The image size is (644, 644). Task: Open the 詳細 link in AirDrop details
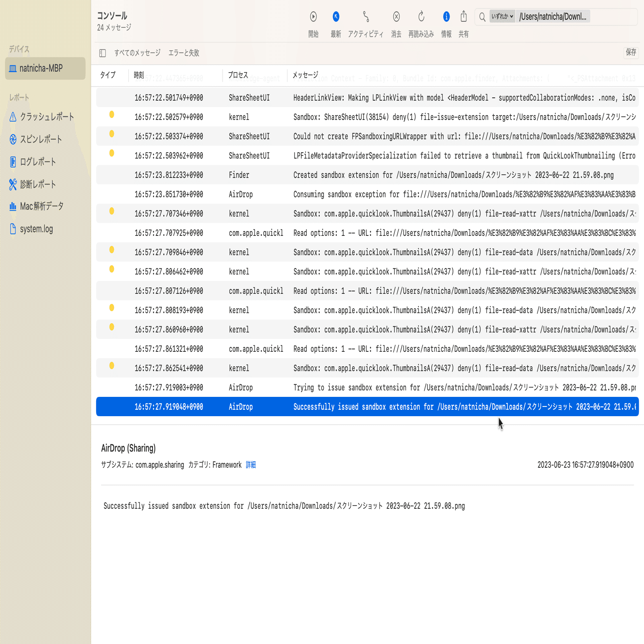tap(251, 464)
